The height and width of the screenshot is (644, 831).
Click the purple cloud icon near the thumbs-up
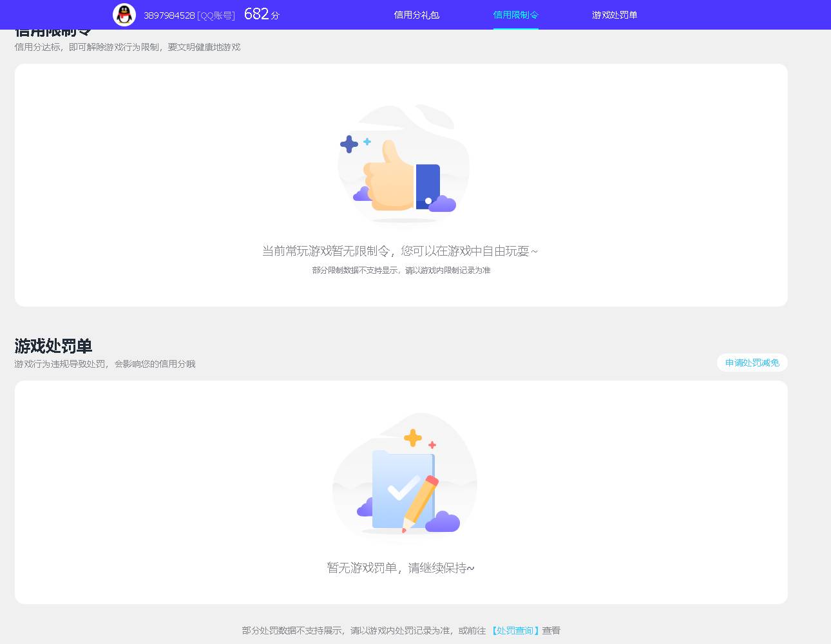(441, 205)
